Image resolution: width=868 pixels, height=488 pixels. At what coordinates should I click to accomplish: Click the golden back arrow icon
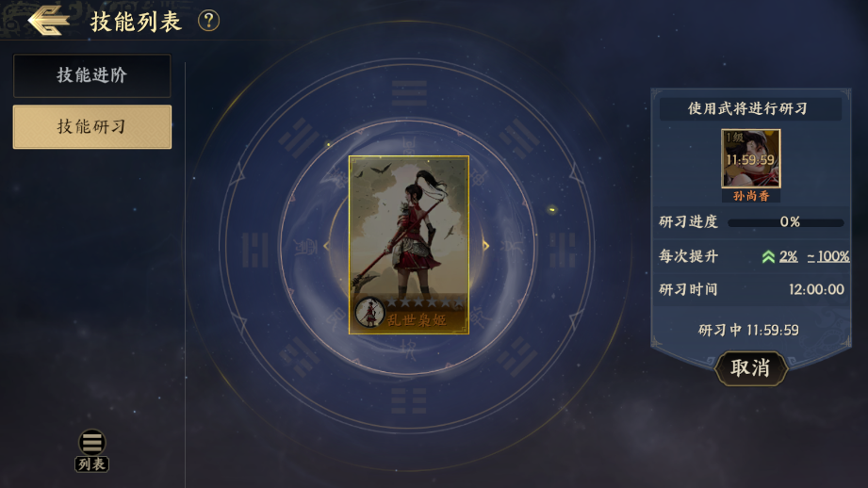[x=49, y=21]
